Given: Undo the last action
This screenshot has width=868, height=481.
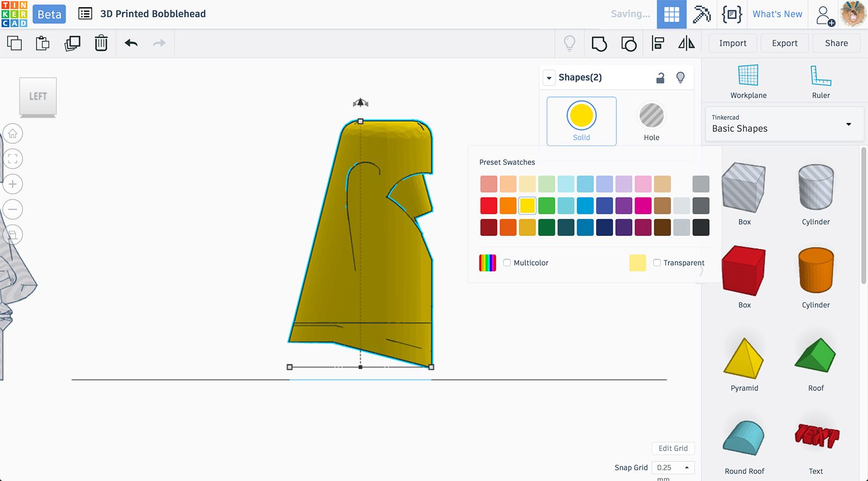Looking at the screenshot, I should click(131, 43).
